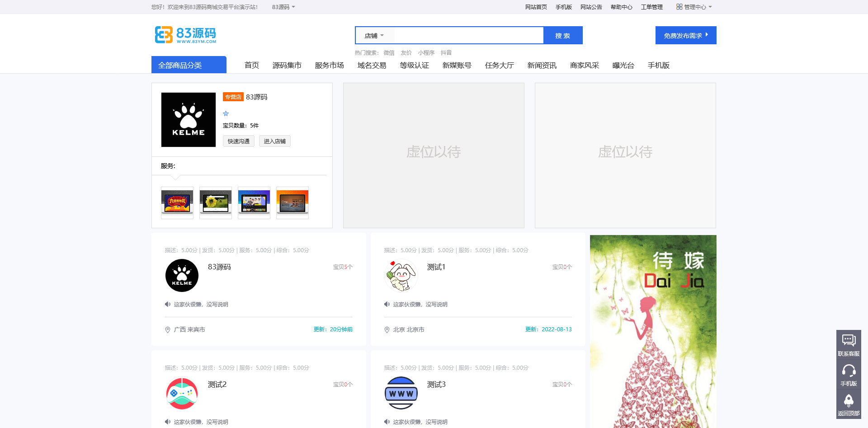This screenshot has width=868, height=428.
Task: Click the 待嫁 Dai Jia advertisement banner
Action: pyautogui.click(x=653, y=331)
